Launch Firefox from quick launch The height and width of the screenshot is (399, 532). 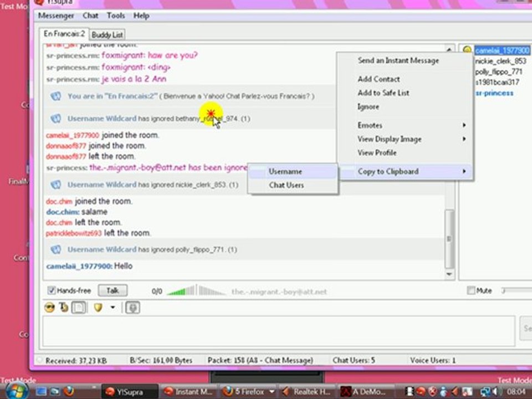pyautogui.click(x=69, y=391)
